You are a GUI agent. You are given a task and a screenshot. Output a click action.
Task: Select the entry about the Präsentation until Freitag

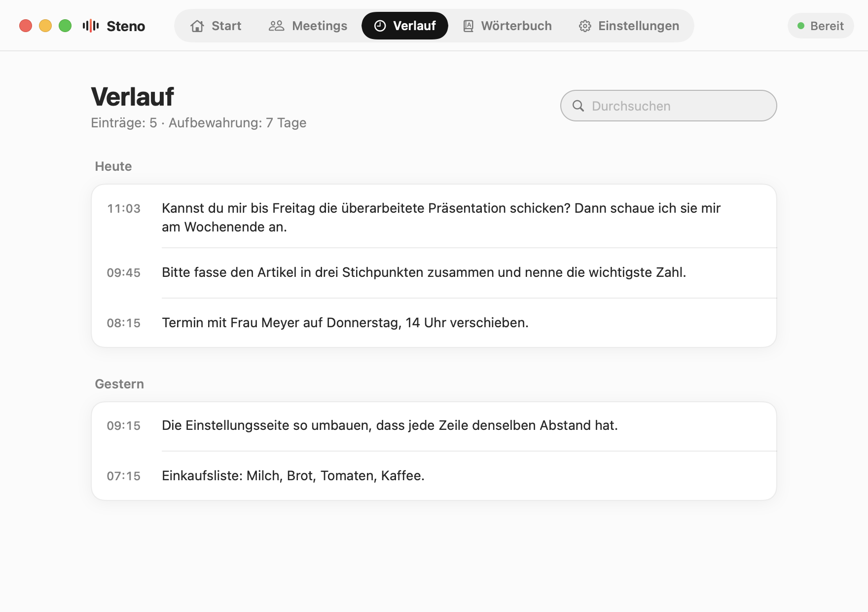click(434, 217)
